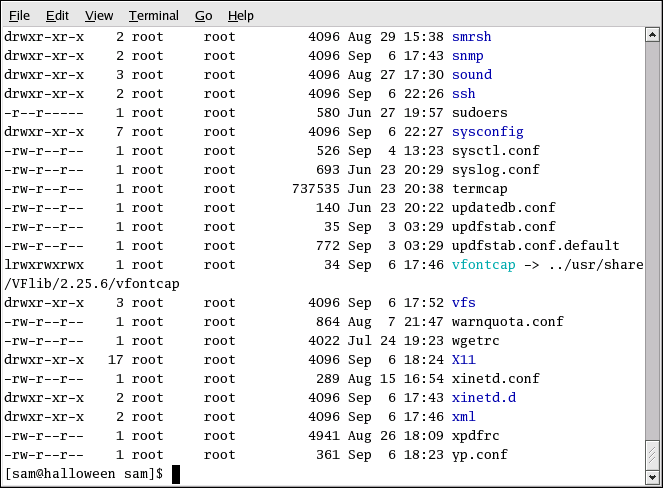Click the yp.conf file name
Viewport: 663px width, 488px height.
[479, 455]
